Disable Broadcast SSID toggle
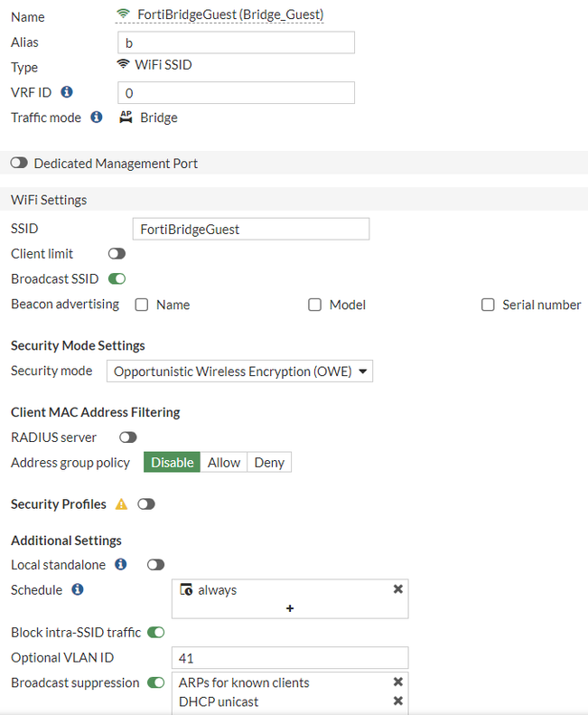 [x=117, y=279]
